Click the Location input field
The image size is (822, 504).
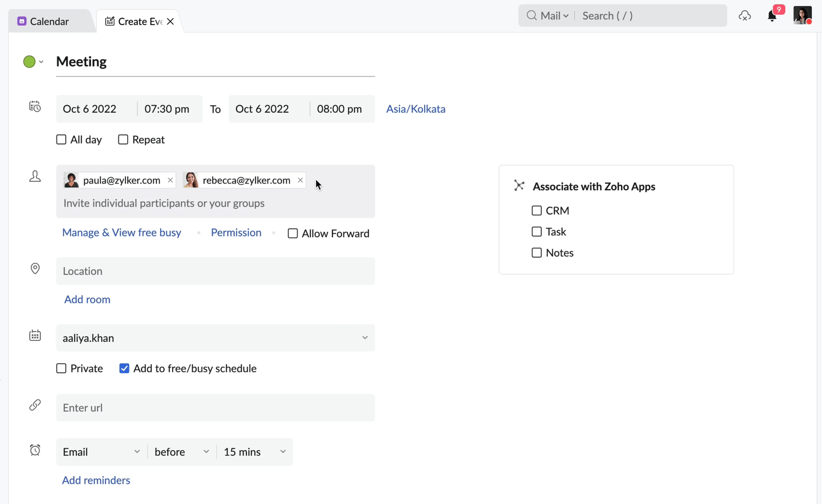215,271
